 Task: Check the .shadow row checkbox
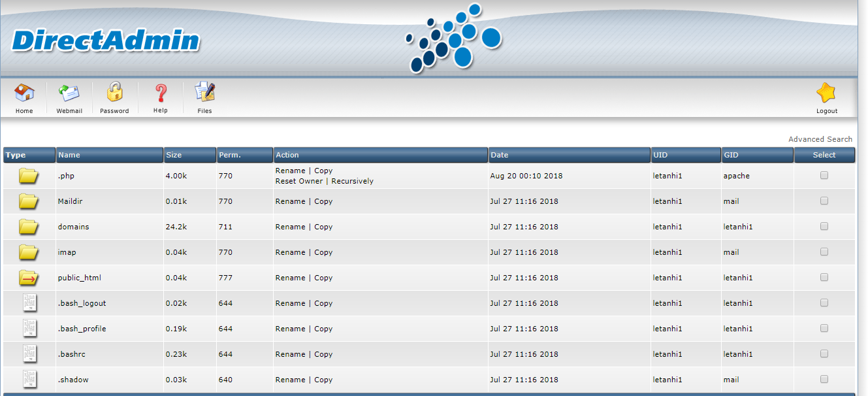[824, 378]
